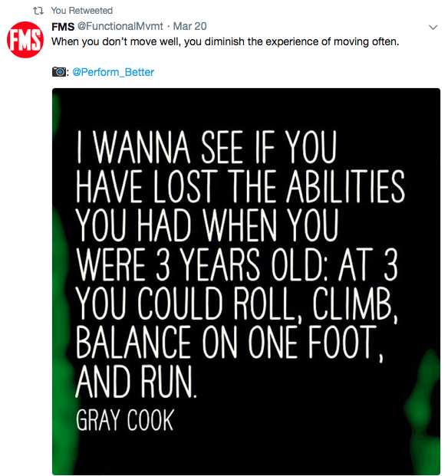
Task: Open the FMS display name profile
Action: (x=63, y=27)
